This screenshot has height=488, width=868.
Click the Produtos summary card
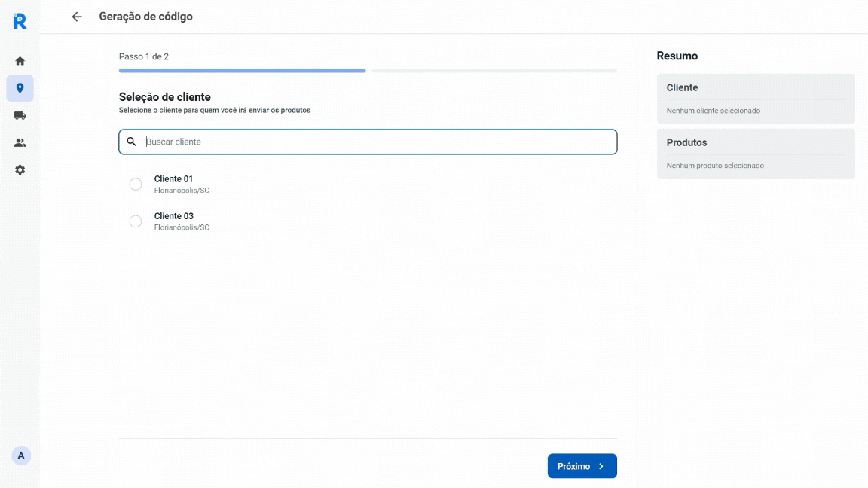point(756,154)
